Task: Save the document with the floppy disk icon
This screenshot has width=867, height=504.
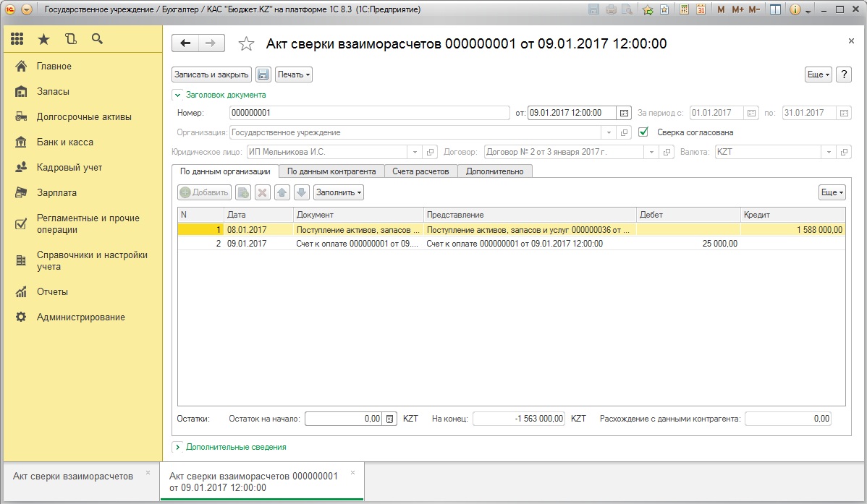Action: (263, 74)
